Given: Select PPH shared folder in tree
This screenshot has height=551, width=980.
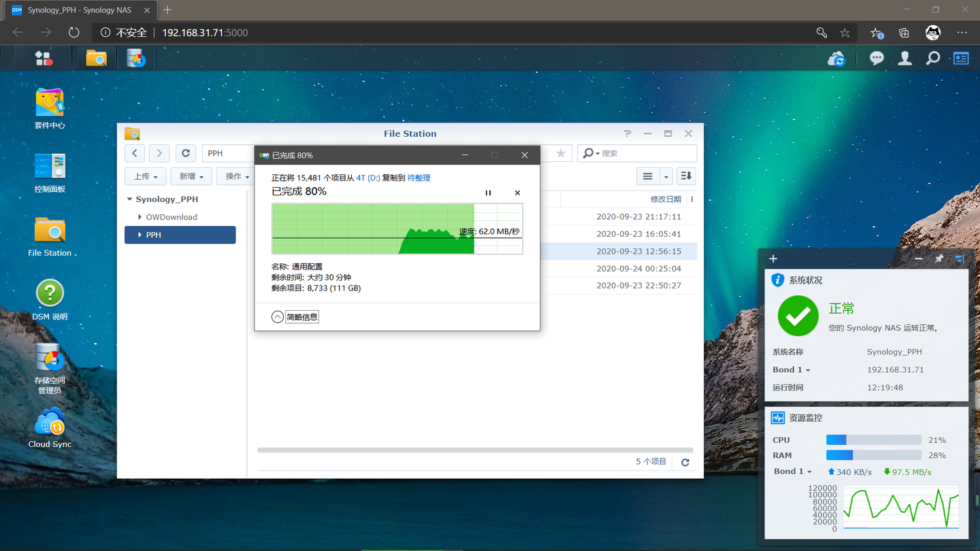Looking at the screenshot, I should [x=180, y=235].
